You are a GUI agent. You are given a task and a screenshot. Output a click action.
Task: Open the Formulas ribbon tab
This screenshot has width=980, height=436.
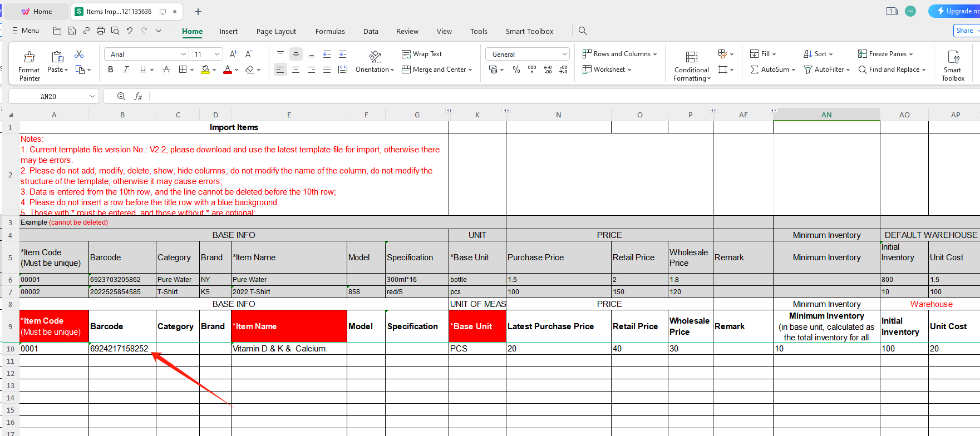click(x=330, y=32)
